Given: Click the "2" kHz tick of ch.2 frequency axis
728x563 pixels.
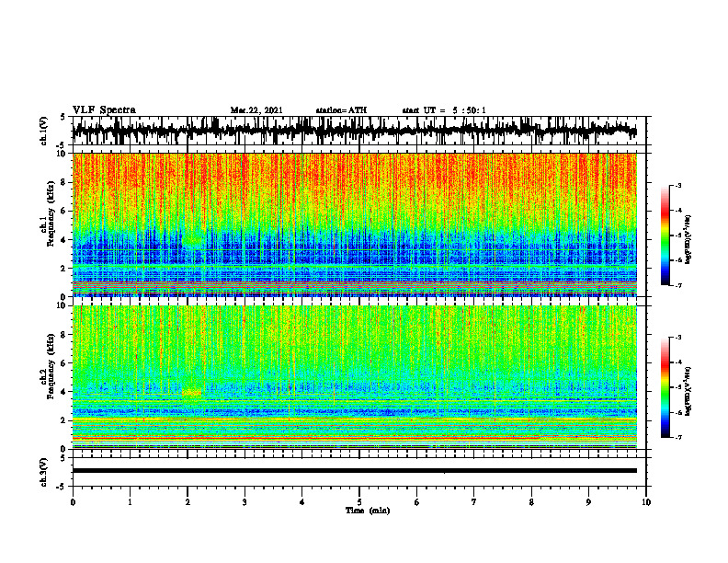Looking at the screenshot, I should point(65,420).
